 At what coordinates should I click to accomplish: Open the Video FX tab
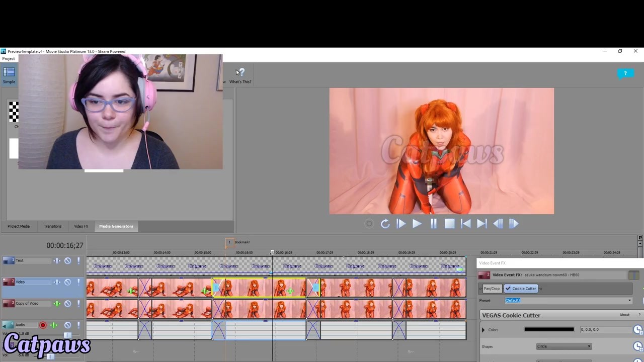click(x=81, y=226)
